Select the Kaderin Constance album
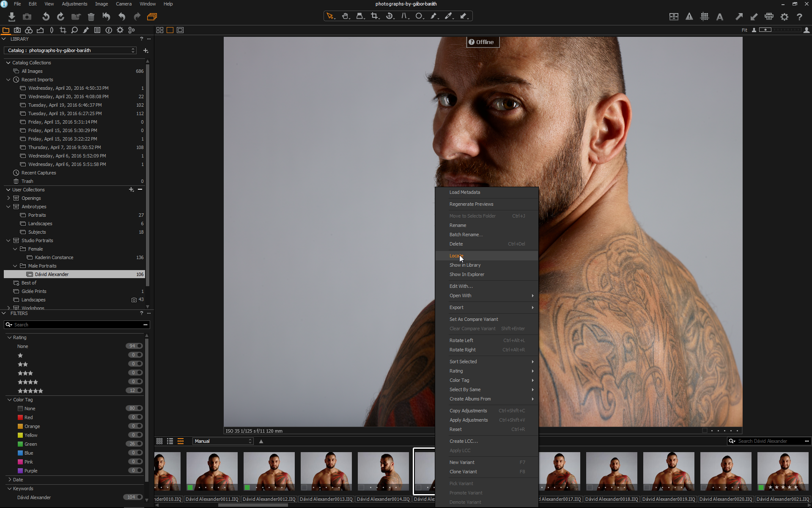812x508 pixels. (x=54, y=257)
